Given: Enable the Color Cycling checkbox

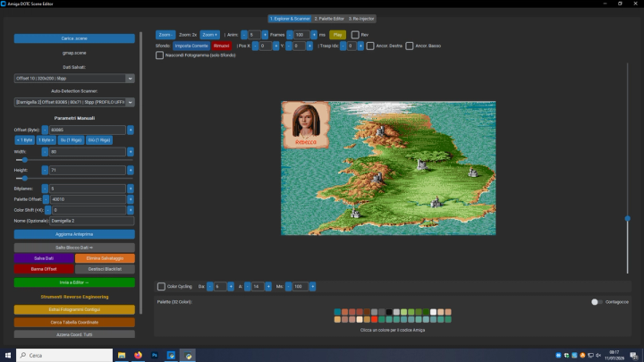Looking at the screenshot, I should coord(161,287).
